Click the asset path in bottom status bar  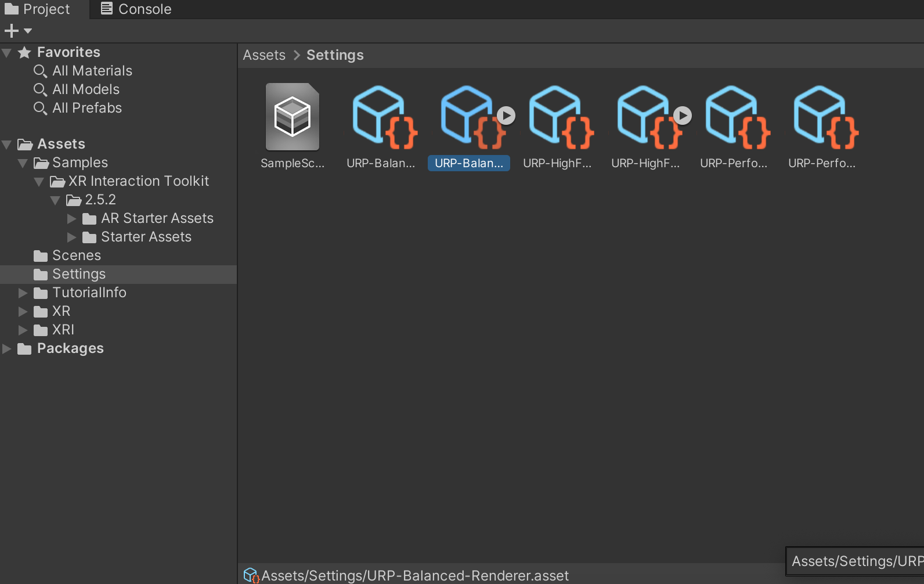415,576
